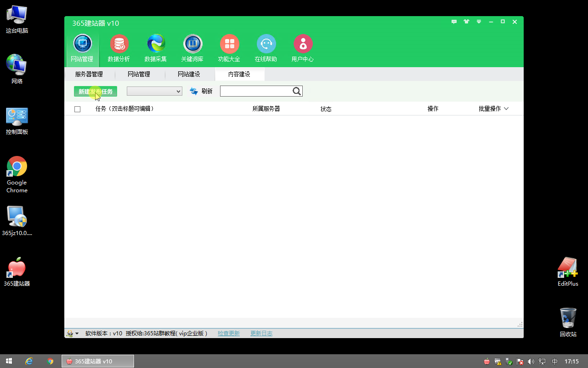Click the red apple tray icon
Screen dimensions: 588x368
pyautogui.click(x=487, y=362)
